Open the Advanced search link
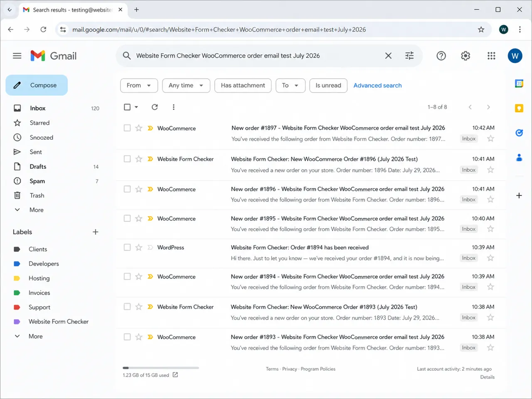The width and height of the screenshot is (532, 399). [x=377, y=85]
